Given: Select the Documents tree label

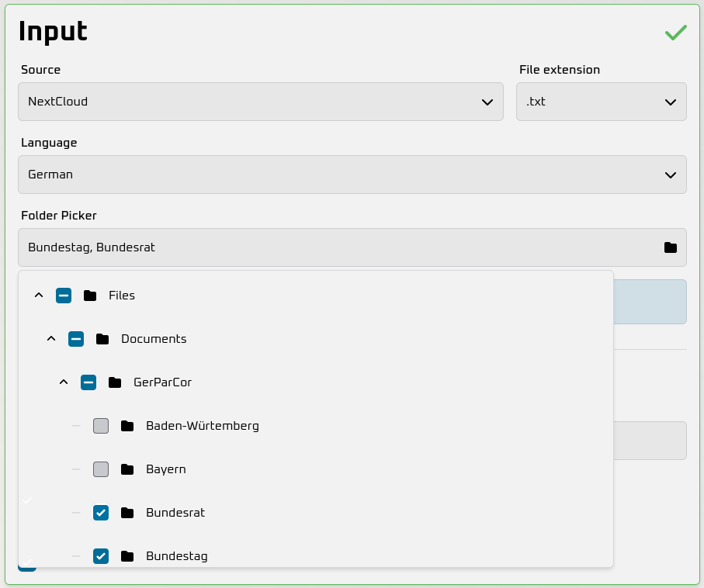Looking at the screenshot, I should [x=154, y=339].
